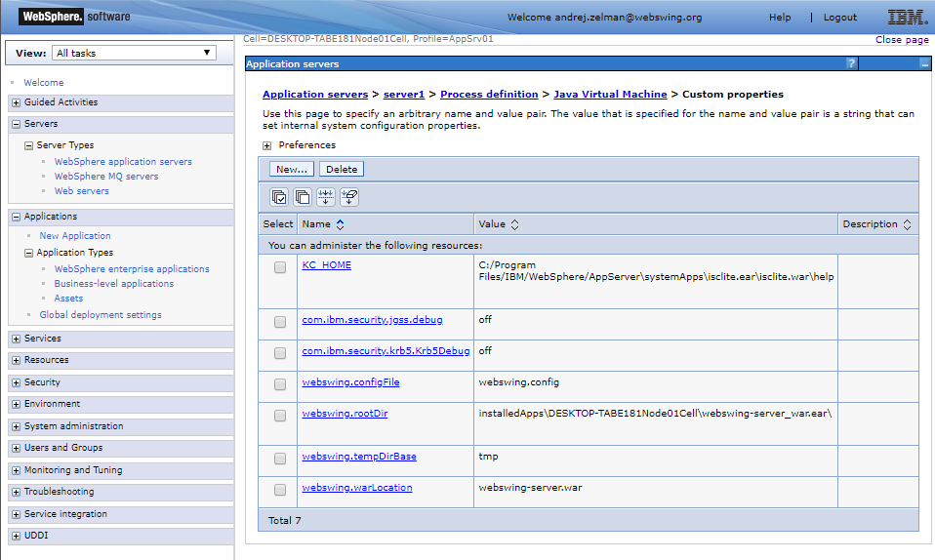This screenshot has width=935, height=560.
Task: Click the IBM logo
Action: pos(908,18)
